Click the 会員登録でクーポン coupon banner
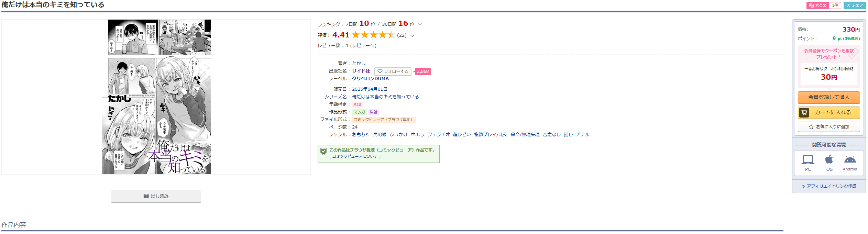 point(829,54)
